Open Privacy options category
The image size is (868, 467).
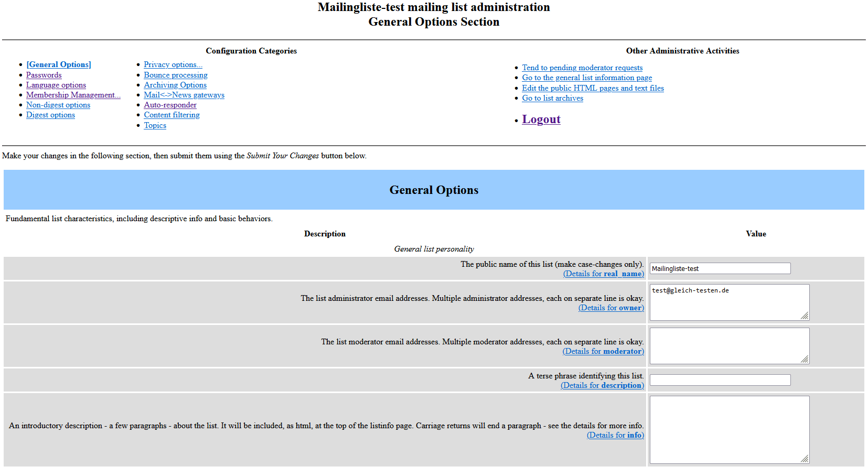(173, 64)
